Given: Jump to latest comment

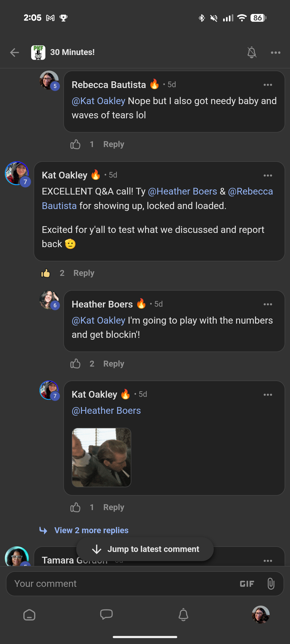Looking at the screenshot, I should point(145,549).
